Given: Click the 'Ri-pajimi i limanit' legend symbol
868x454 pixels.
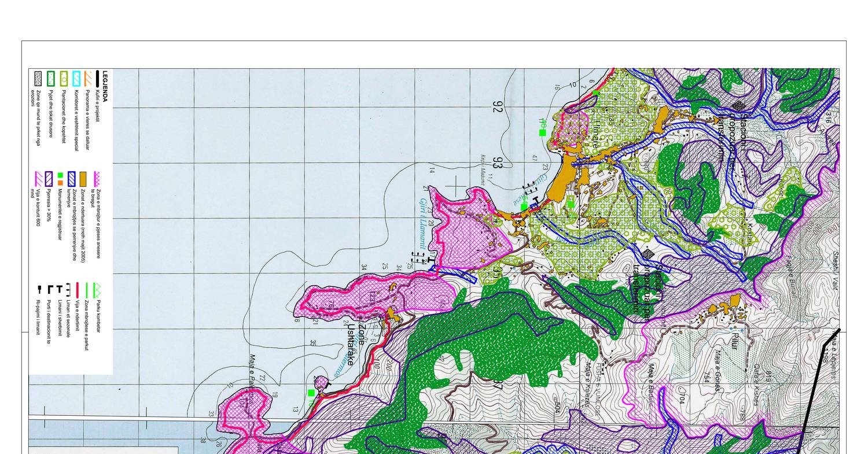Looking at the screenshot, I should (39, 290).
